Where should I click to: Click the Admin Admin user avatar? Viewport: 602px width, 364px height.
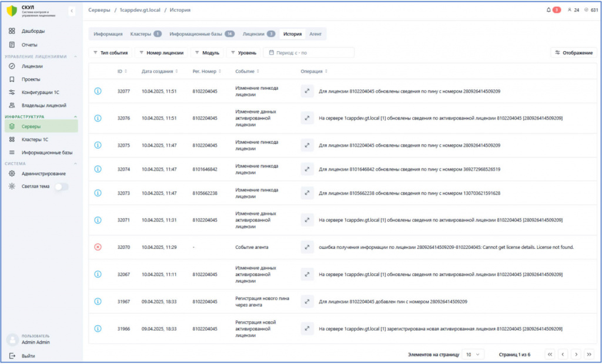pos(13,339)
